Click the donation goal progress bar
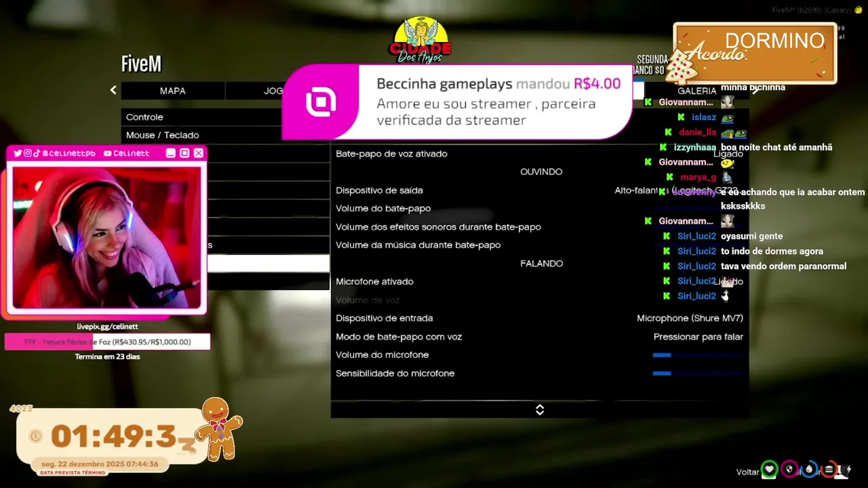868x488 pixels. pyautogui.click(x=107, y=342)
